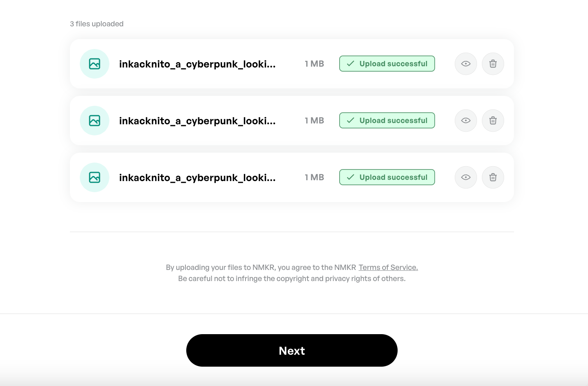This screenshot has height=386, width=588.
Task: Preview the first file with the eye icon
Action: click(465, 64)
